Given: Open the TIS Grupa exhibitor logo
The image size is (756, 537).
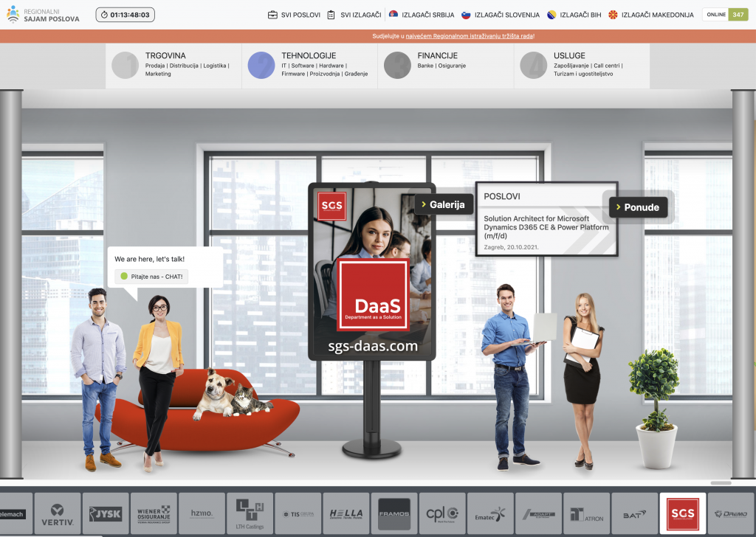Looking at the screenshot, I should pyautogui.click(x=298, y=513).
